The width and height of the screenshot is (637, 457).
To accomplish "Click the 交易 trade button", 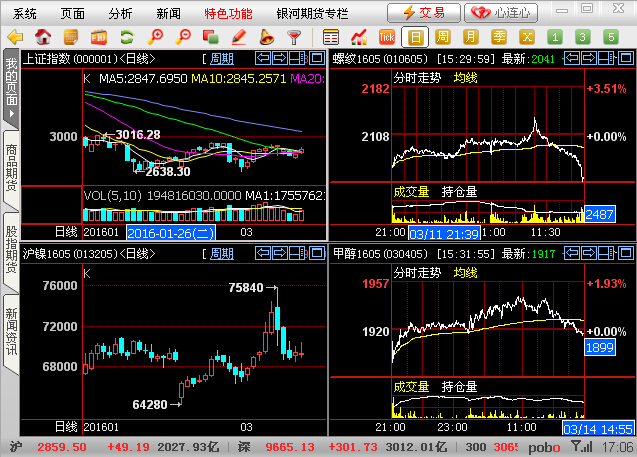I will 423,13.
